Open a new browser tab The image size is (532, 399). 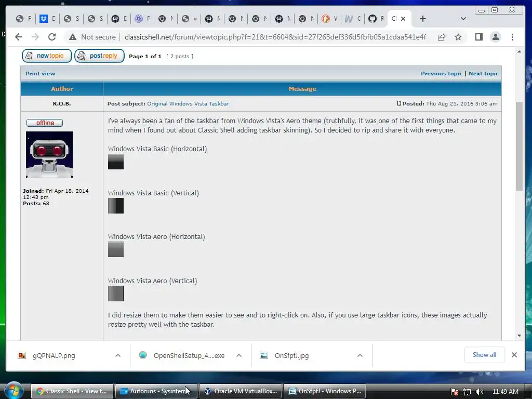click(423, 19)
